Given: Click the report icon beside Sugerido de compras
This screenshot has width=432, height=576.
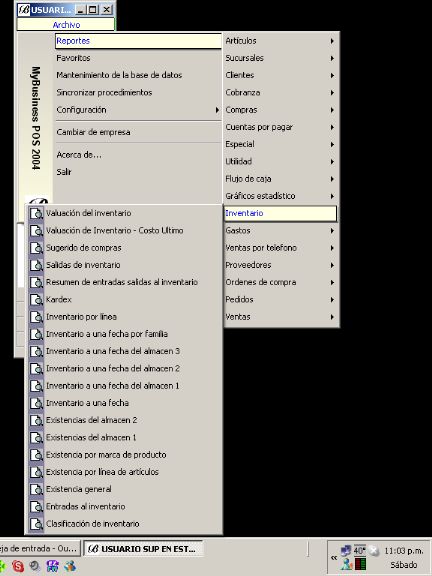Looking at the screenshot, I should click(36, 248).
